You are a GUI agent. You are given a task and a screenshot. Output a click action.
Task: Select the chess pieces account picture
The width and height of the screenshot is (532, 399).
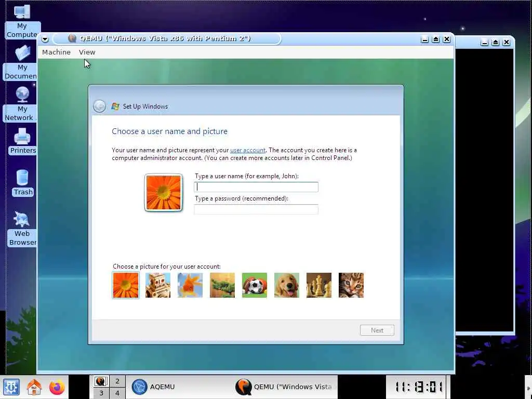click(x=319, y=285)
